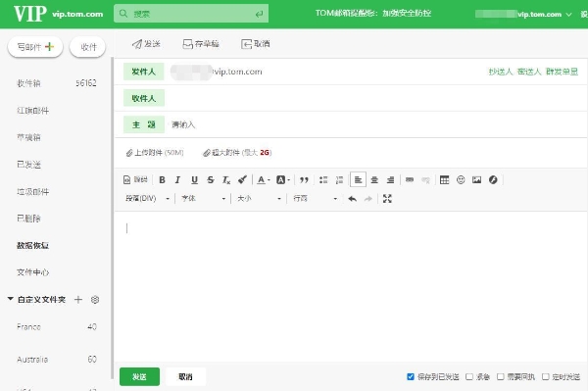The width and height of the screenshot is (588, 391).
Task: Upload an attachment (50M)
Action: [155, 153]
